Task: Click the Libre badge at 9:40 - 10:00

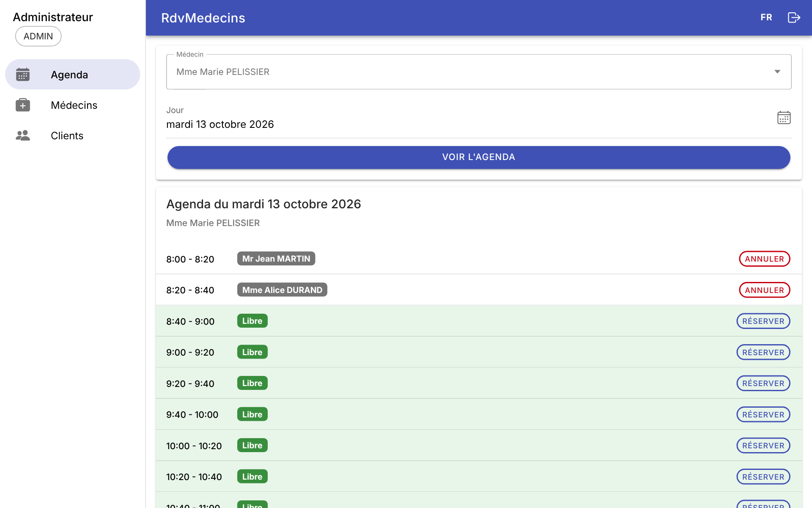Action: 252,414
